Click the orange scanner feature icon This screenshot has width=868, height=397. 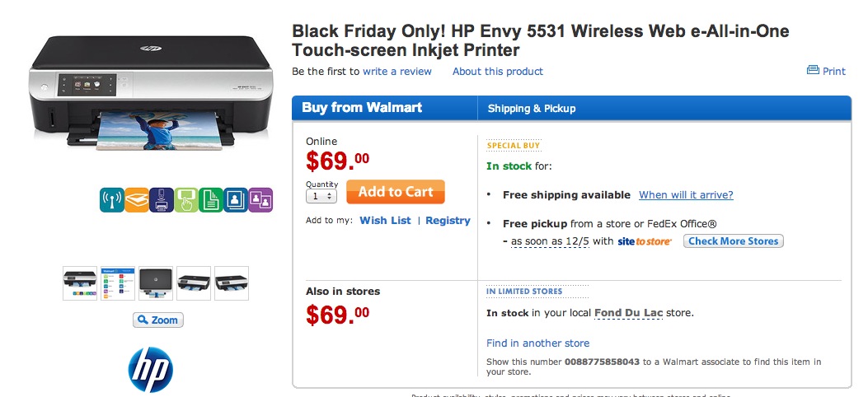[x=136, y=199]
